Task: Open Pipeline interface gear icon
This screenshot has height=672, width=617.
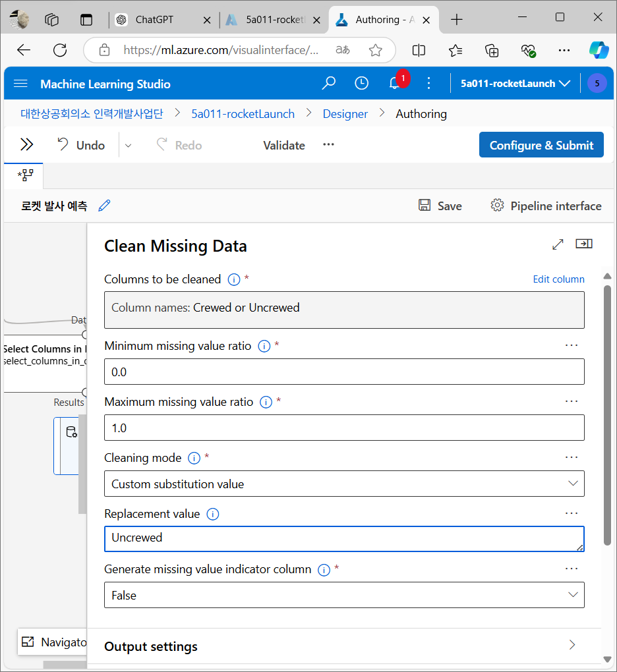Action: [x=498, y=206]
